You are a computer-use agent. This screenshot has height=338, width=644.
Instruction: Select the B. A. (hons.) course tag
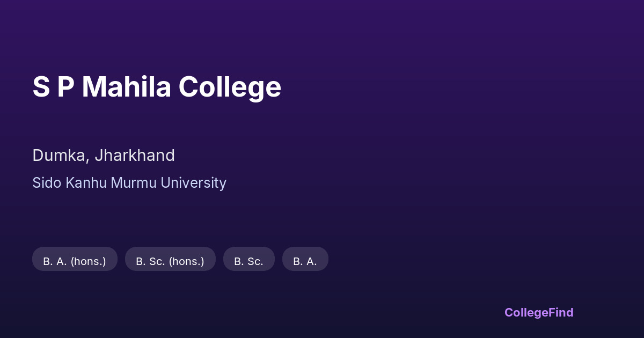(x=75, y=261)
